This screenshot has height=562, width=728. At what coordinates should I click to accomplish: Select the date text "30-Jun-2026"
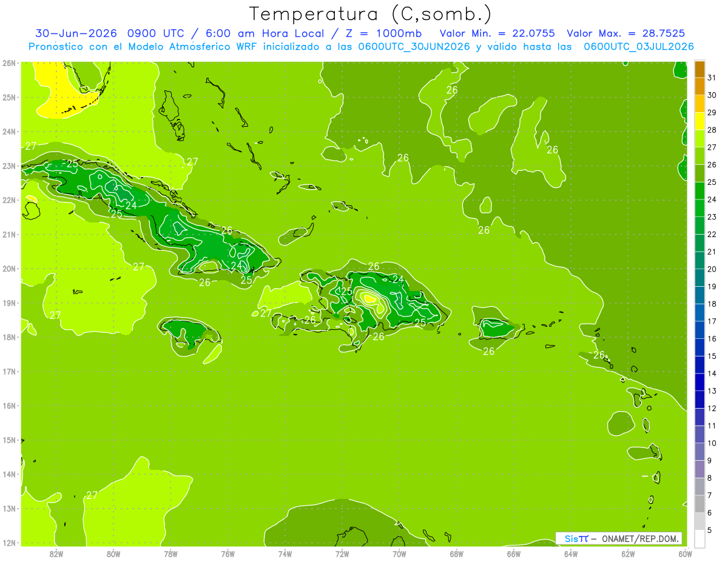pyautogui.click(x=76, y=33)
